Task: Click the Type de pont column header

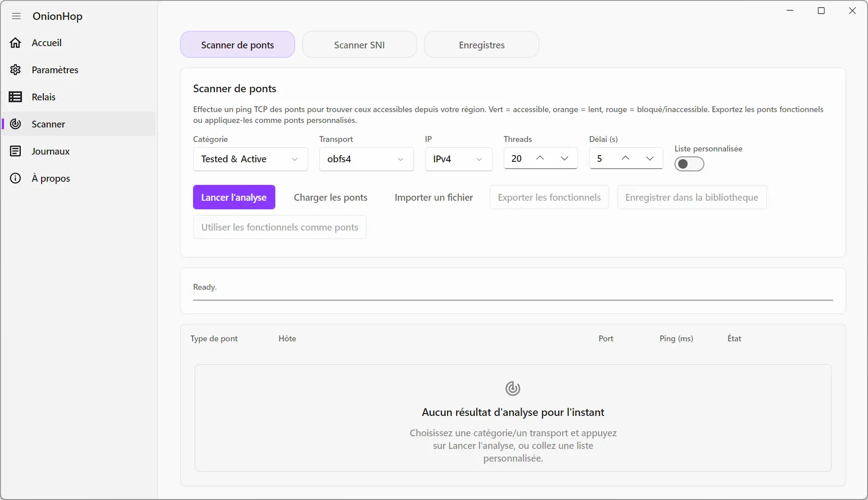Action: pos(214,339)
